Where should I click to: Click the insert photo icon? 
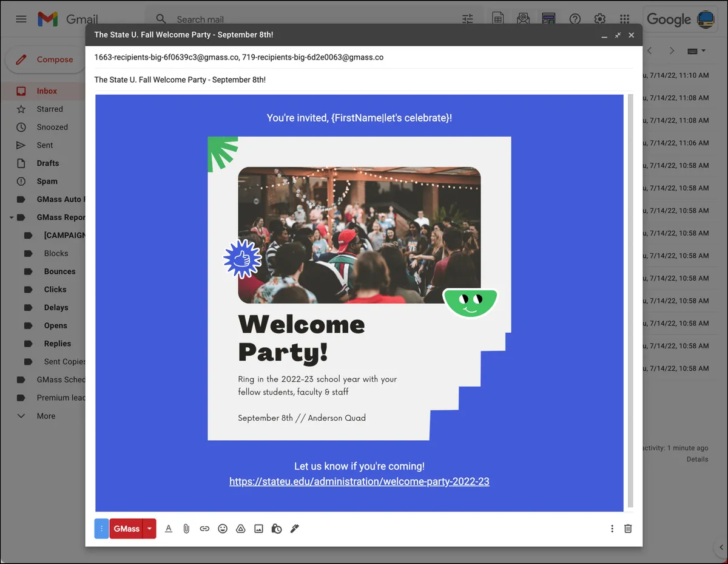coord(258,529)
